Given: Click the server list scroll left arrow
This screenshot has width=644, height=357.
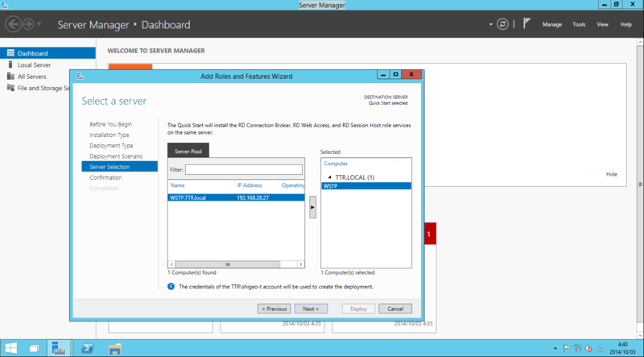Looking at the screenshot, I should pyautogui.click(x=171, y=264).
